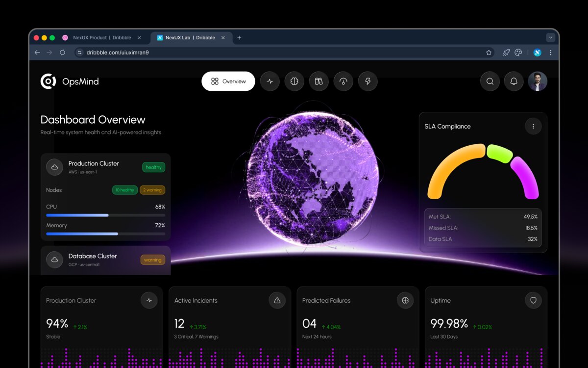Open the AI brain nav icon
588x368 pixels.
coord(294,81)
